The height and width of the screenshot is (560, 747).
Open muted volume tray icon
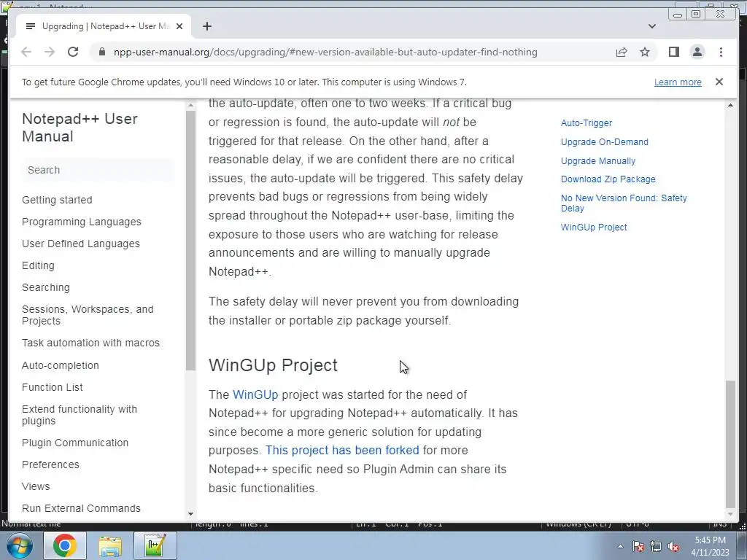point(673,546)
